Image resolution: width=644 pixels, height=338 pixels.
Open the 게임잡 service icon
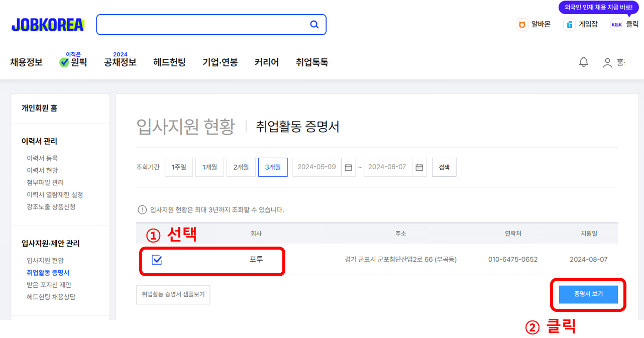(x=569, y=24)
